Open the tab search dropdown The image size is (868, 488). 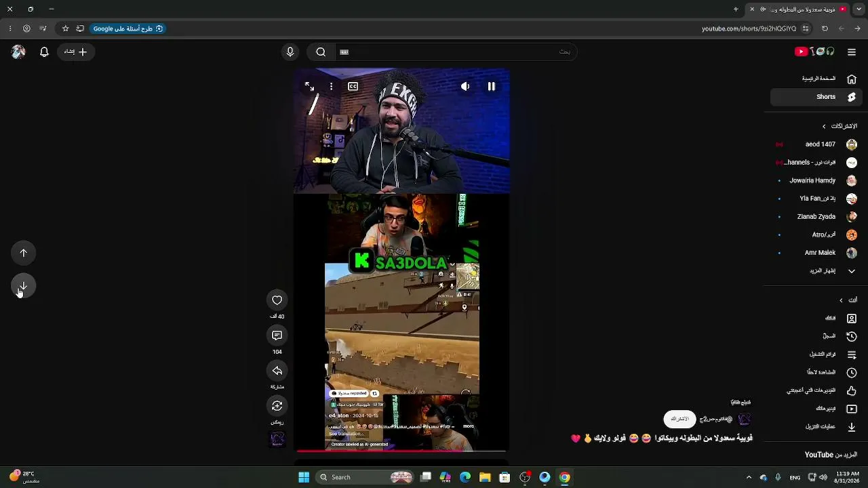[x=858, y=9]
